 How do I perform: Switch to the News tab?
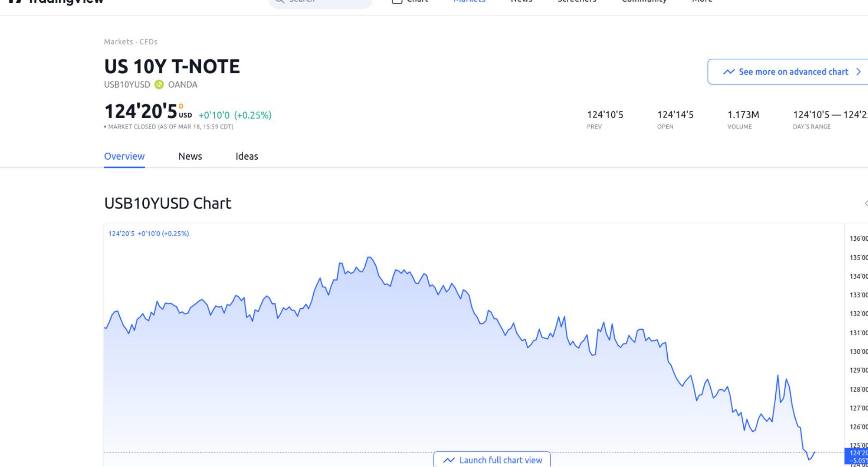click(x=190, y=156)
